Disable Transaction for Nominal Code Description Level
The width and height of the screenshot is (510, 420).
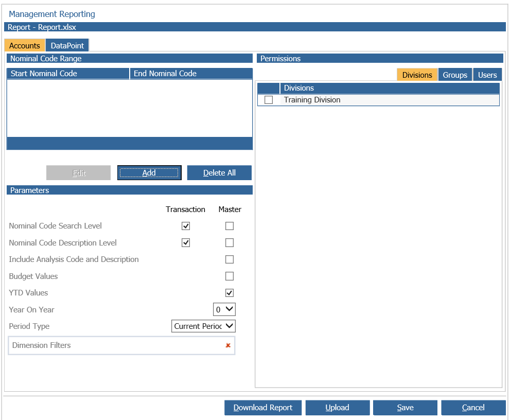(x=185, y=242)
